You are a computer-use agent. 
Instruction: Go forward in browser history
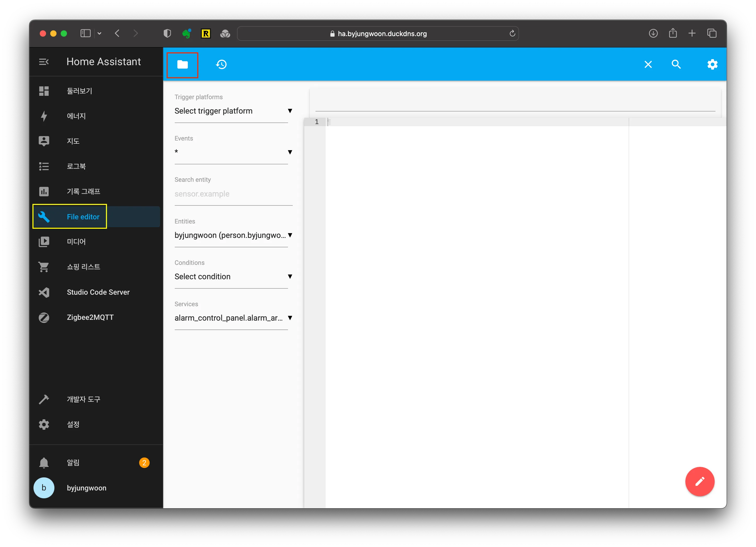click(x=136, y=33)
